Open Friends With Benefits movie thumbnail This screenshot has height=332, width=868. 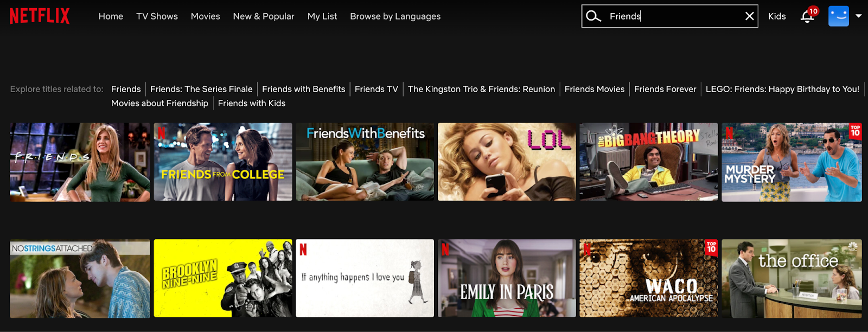[x=365, y=162]
